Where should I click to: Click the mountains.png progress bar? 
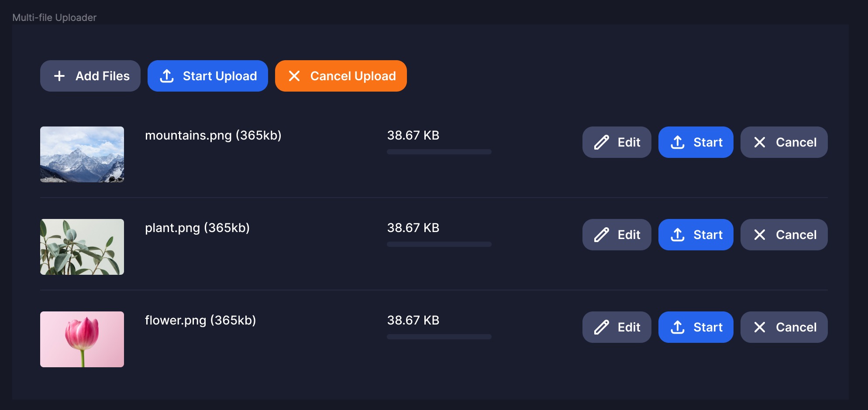tap(439, 151)
